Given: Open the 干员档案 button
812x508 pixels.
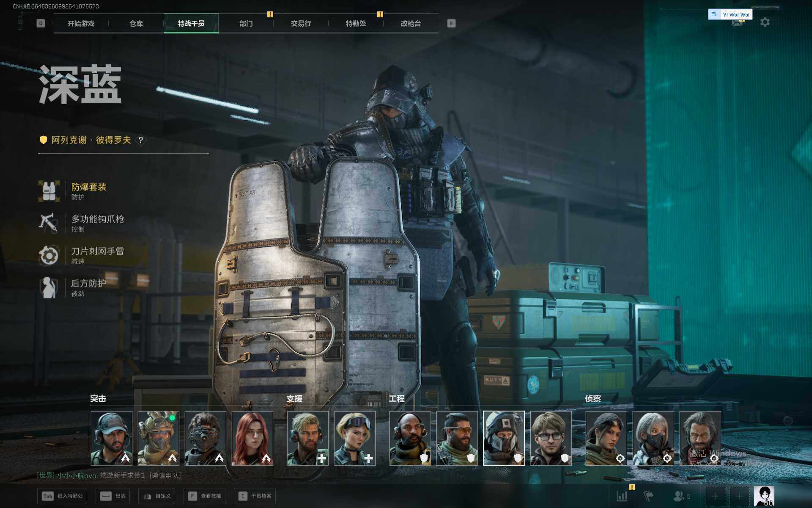Looking at the screenshot, I should click(255, 496).
